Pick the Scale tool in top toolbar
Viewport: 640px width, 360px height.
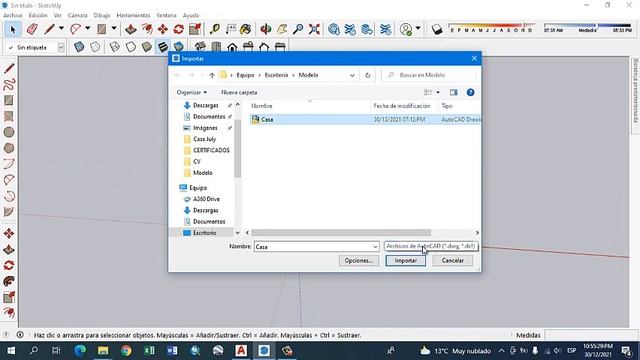(x=195, y=29)
